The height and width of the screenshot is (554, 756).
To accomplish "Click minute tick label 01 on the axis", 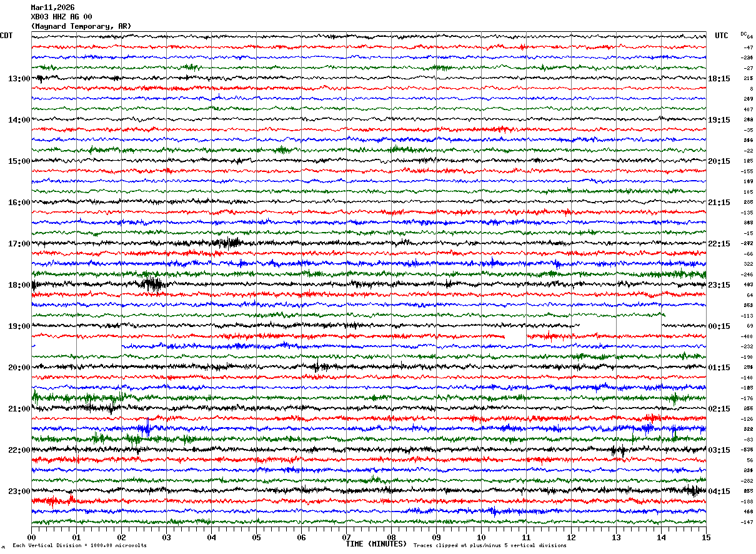I will pyautogui.click(x=76, y=537).
